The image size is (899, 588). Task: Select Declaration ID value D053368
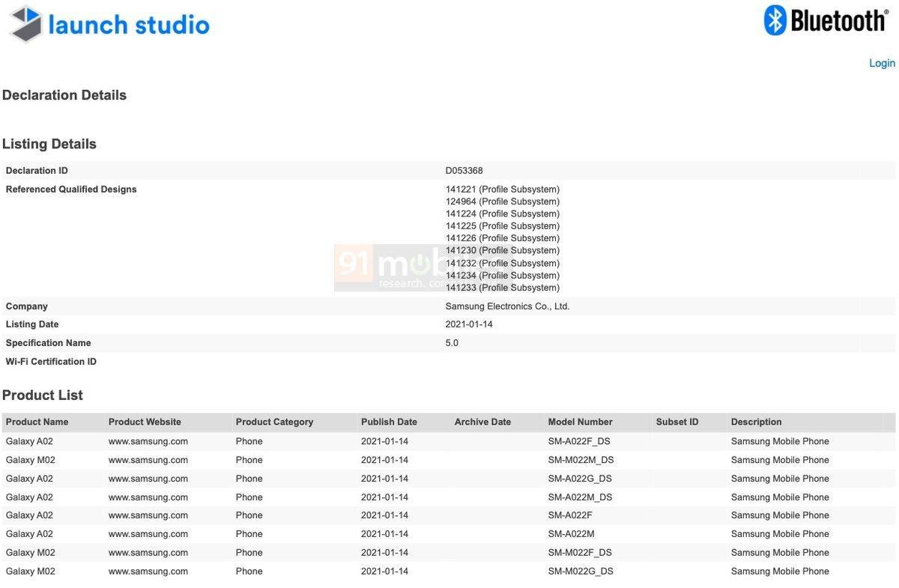pyautogui.click(x=464, y=171)
